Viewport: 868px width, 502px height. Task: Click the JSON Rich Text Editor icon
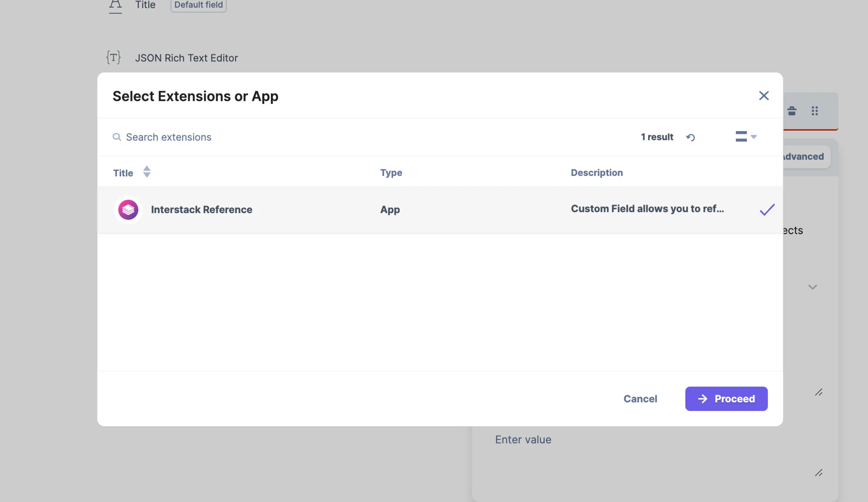point(113,57)
